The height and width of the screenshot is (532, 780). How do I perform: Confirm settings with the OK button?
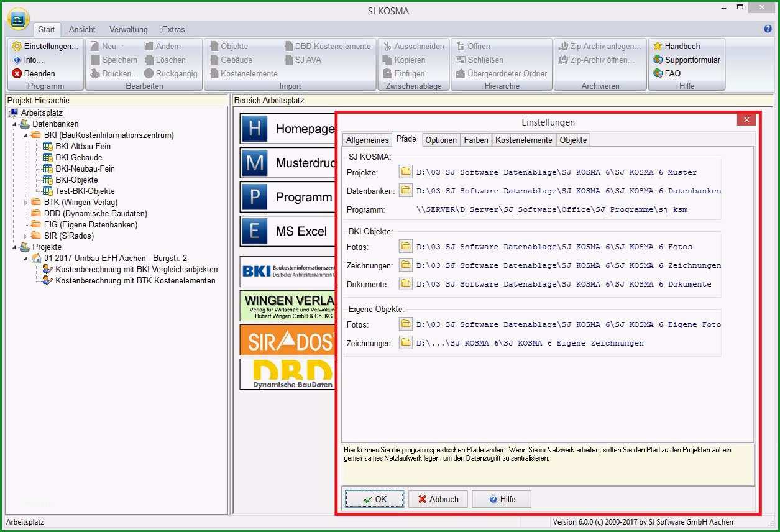click(x=375, y=499)
